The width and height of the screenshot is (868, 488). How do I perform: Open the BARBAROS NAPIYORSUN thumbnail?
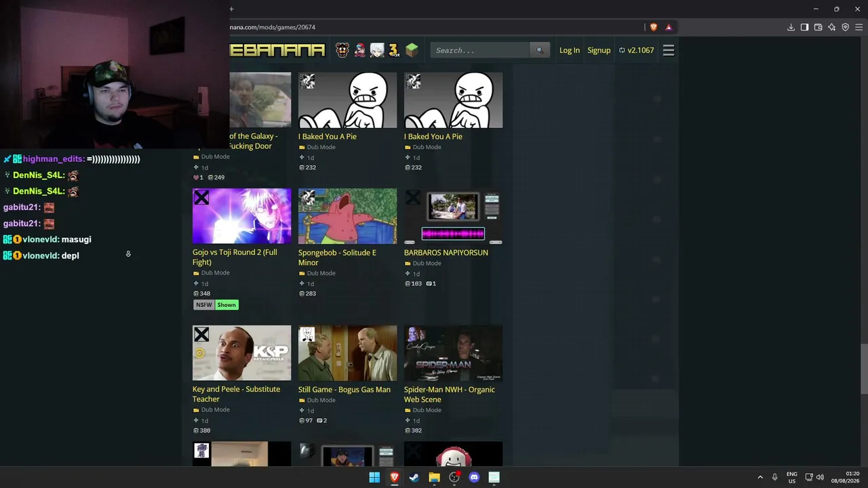[454, 216]
